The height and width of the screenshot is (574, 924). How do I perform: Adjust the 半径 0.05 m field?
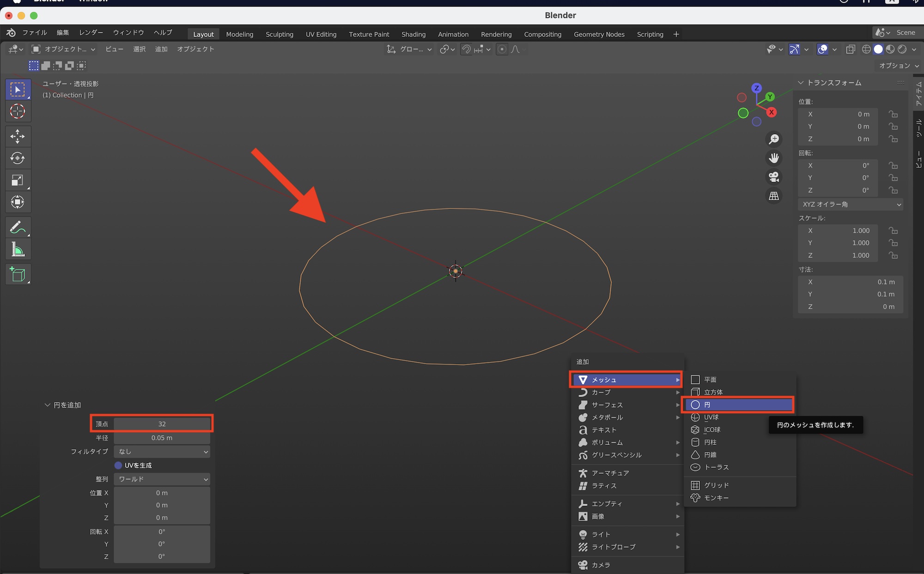click(162, 438)
